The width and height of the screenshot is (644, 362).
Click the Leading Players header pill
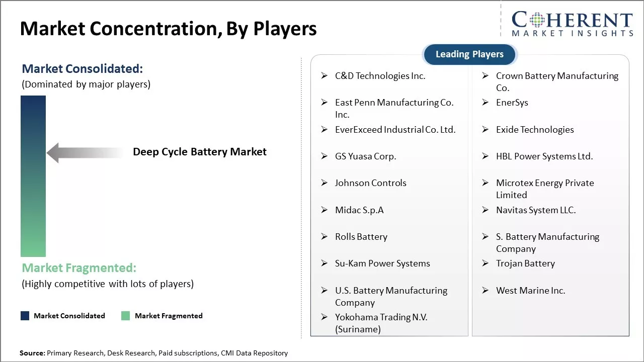click(469, 54)
